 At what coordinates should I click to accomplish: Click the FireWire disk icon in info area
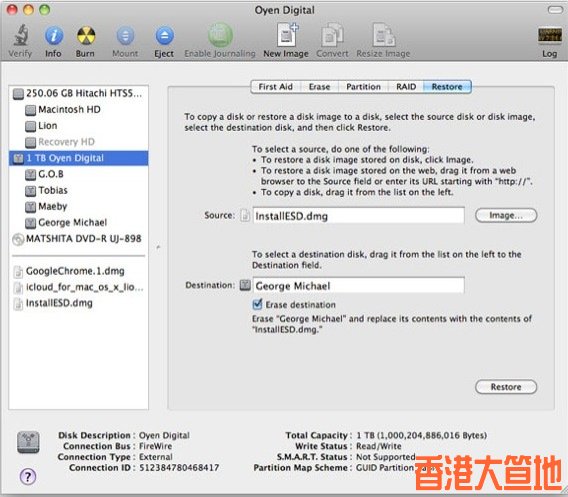click(x=28, y=442)
